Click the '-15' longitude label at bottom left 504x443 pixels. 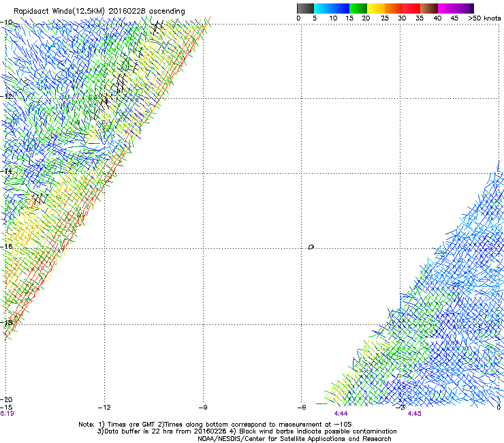(x=6, y=408)
